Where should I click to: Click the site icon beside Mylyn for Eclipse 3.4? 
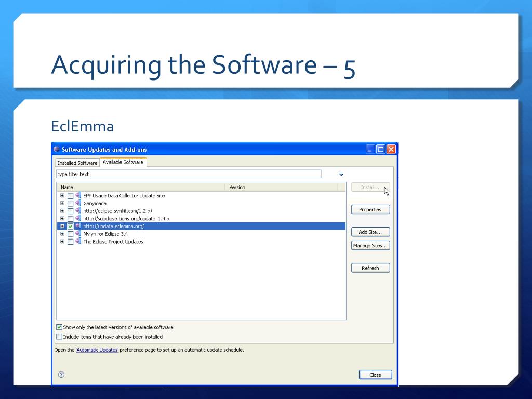78,234
